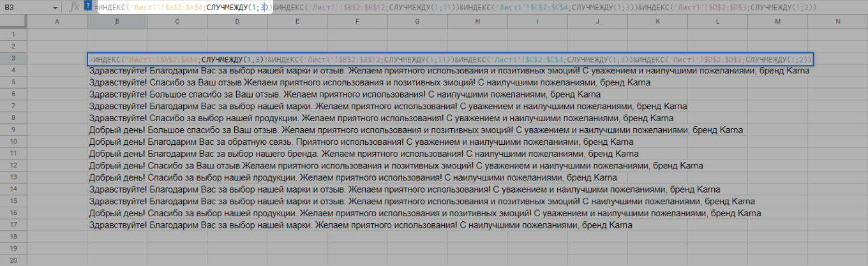Viewport: 868px width, 266px height.
Task: Select column E header
Action: pyautogui.click(x=297, y=22)
